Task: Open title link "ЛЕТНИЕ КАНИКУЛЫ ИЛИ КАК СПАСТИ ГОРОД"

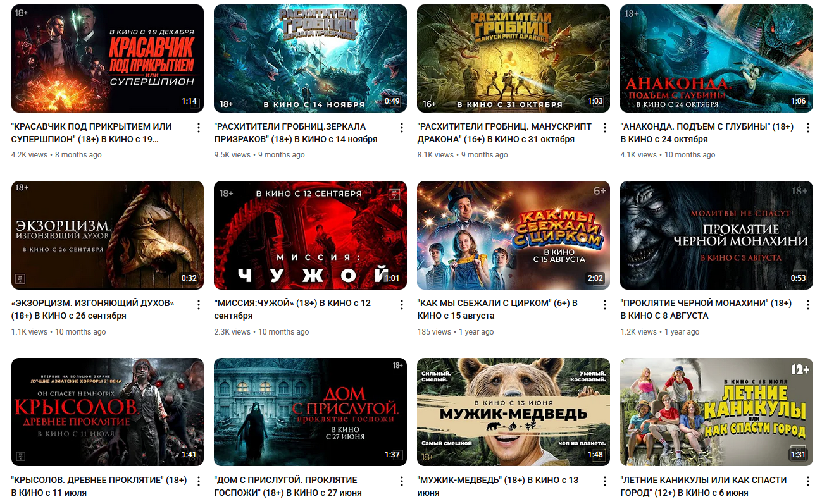Action: 704,486
